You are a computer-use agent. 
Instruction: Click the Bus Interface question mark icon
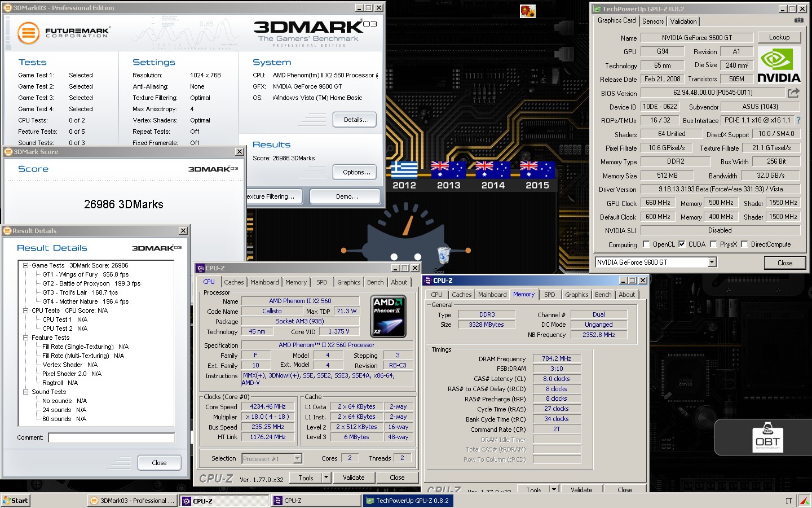coord(798,120)
